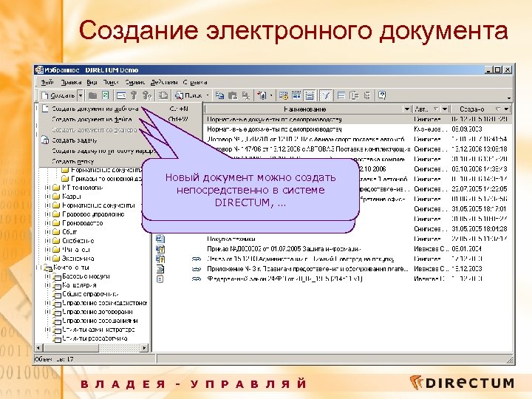This screenshot has width=532, height=399.
Task: Click the blue-header table view icon
Action: 296,95
